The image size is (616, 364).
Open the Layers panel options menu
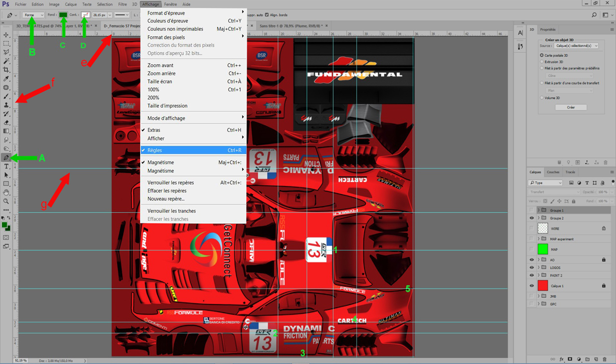pos(612,172)
